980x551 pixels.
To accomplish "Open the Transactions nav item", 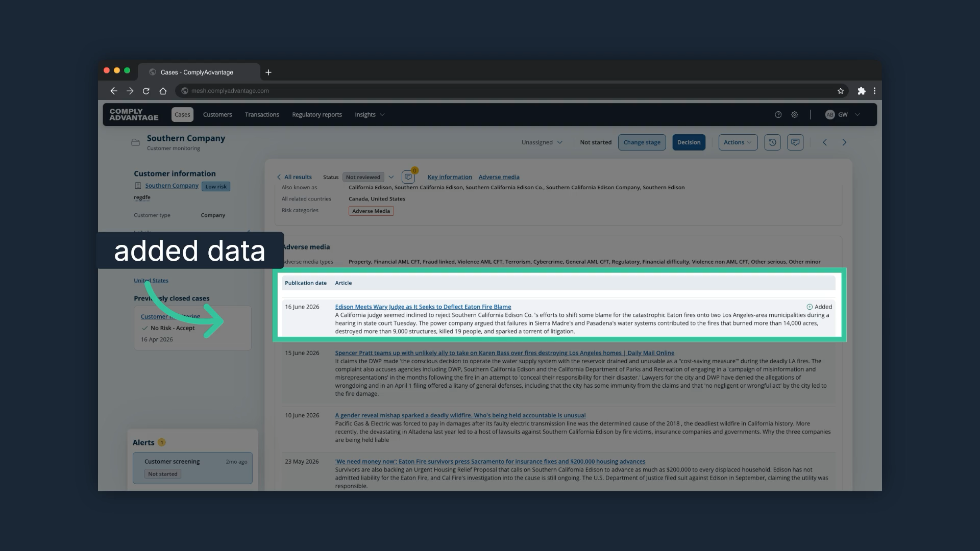I will tap(262, 115).
